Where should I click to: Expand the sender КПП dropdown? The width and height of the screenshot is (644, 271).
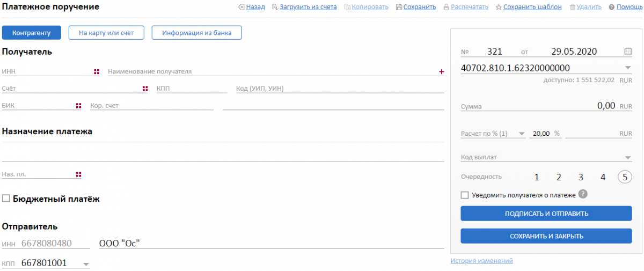[x=86, y=263]
